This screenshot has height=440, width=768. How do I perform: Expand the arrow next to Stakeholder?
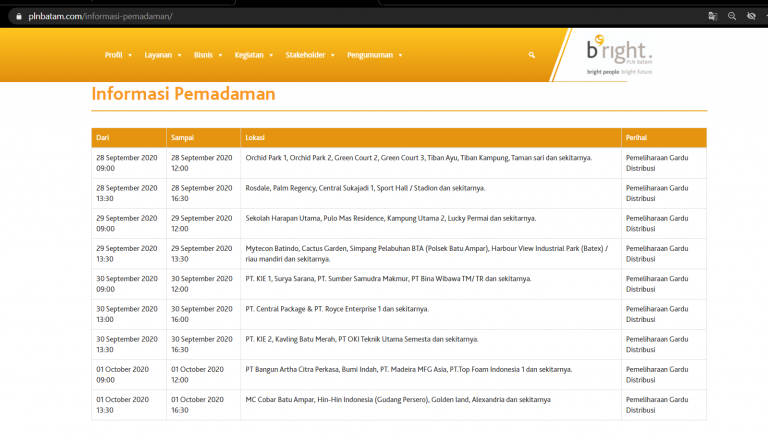(x=333, y=55)
